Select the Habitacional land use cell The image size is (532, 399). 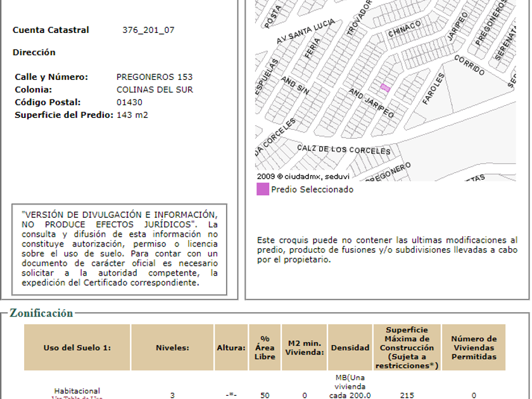(77, 391)
